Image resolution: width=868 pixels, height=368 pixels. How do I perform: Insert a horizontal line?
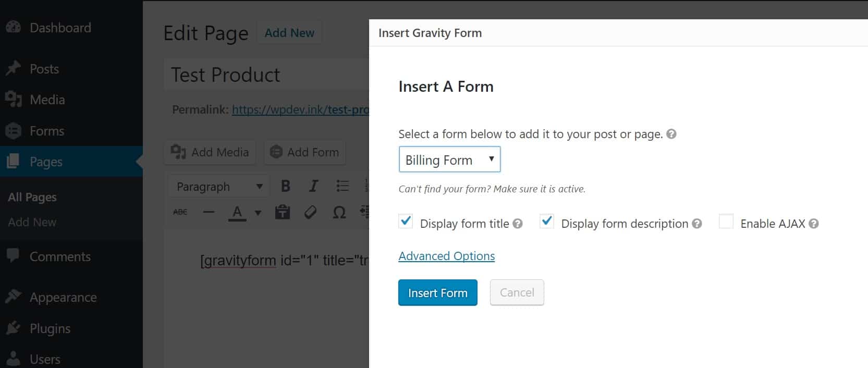pyautogui.click(x=208, y=212)
